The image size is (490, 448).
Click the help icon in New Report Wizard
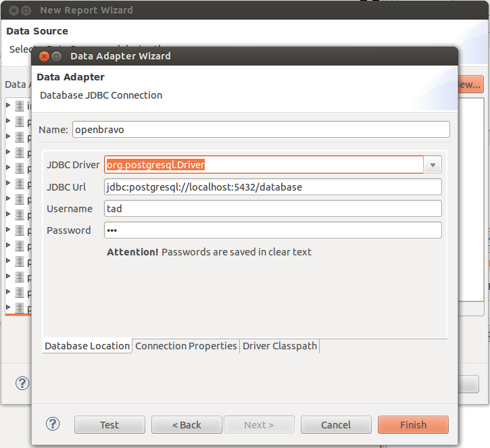tap(22, 383)
